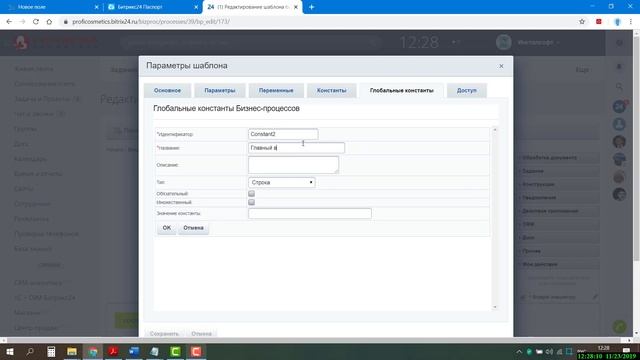Click the Название input field
The image size is (640, 360).
[296, 148]
